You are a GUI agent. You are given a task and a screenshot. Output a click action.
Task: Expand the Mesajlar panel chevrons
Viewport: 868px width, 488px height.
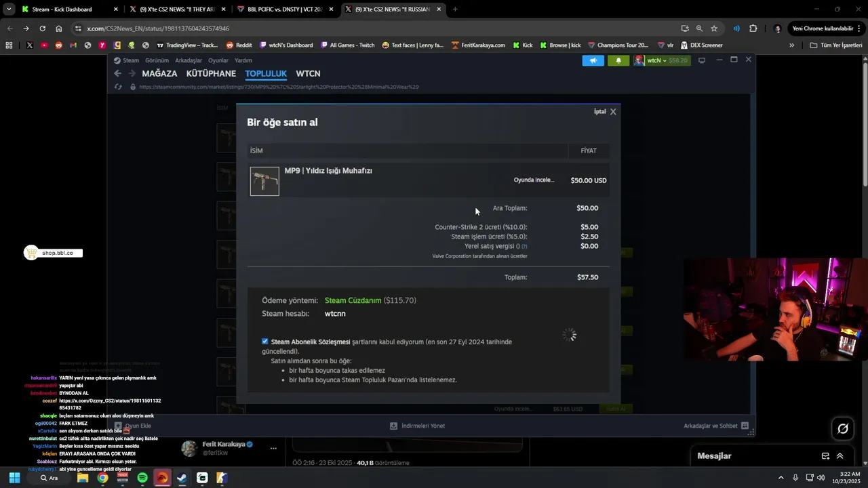(840, 456)
